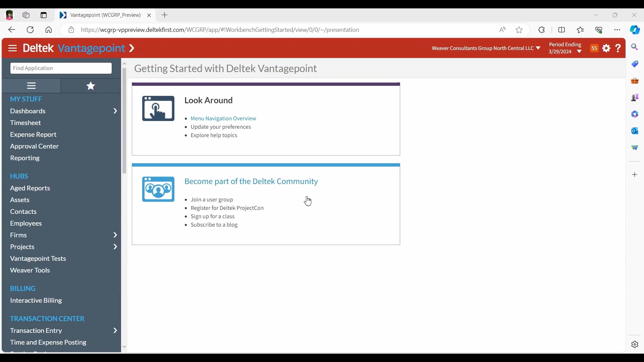
Task: Switch to the favorites star tab
Action: [91, 86]
